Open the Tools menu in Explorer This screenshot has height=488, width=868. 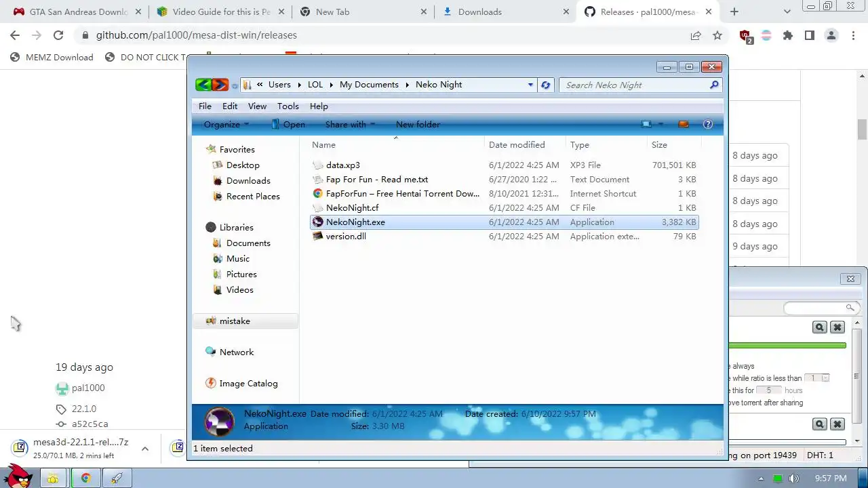coord(288,106)
